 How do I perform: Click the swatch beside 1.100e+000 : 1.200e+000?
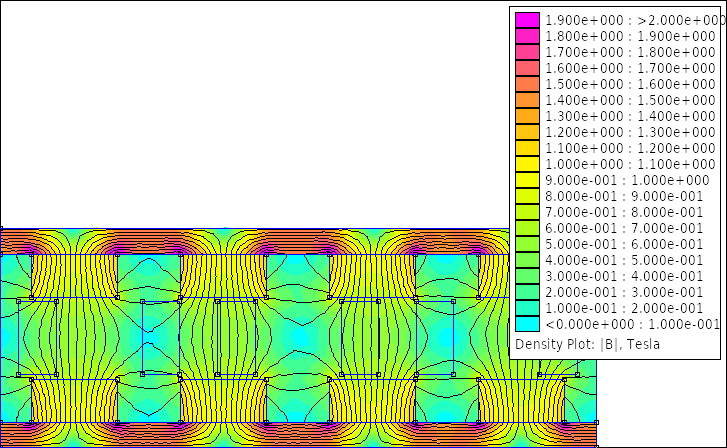(x=527, y=148)
